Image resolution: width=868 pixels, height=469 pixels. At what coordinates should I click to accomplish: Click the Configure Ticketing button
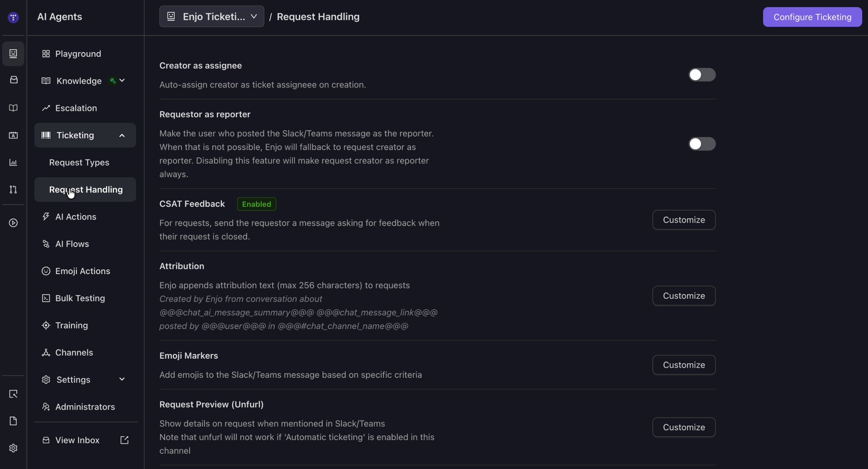812,17
